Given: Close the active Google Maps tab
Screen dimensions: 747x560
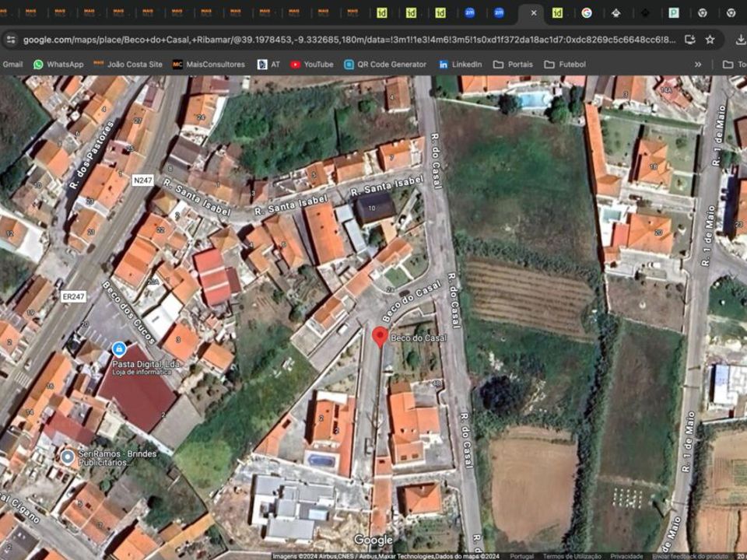Looking at the screenshot, I should click(x=534, y=13).
